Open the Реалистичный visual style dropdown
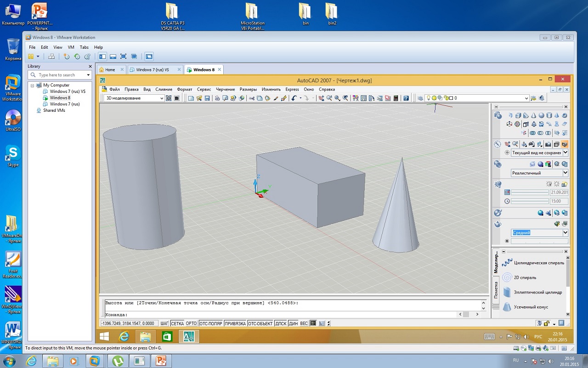Screen dimensions: 588x368 tap(565, 173)
